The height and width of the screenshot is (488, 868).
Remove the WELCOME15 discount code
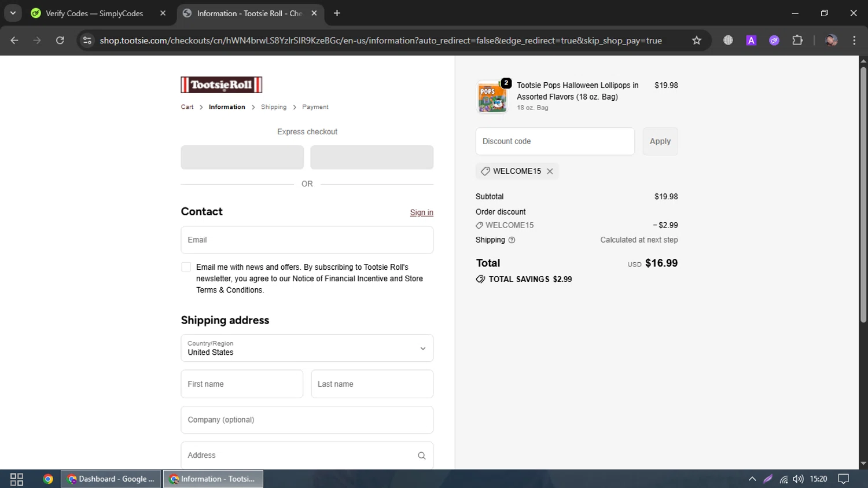pyautogui.click(x=550, y=171)
